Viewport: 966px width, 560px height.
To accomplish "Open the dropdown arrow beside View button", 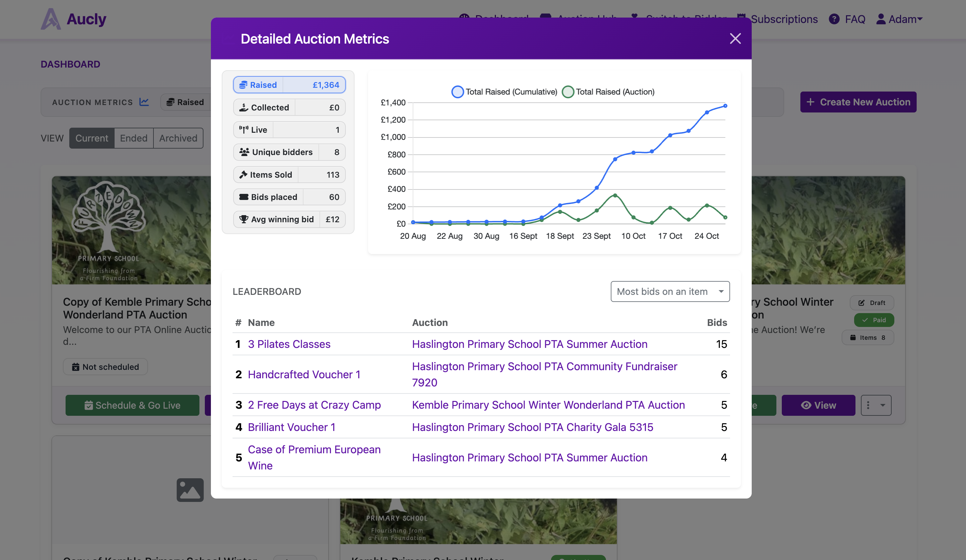I will (877, 405).
